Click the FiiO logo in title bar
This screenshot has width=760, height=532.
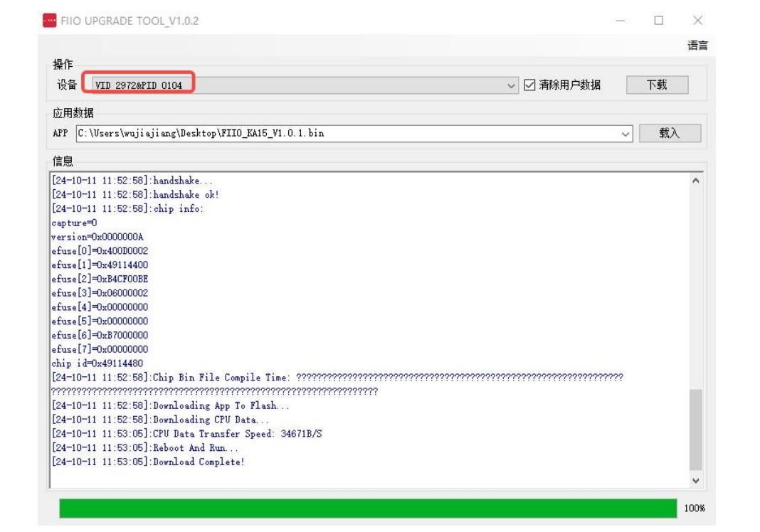coord(49,21)
